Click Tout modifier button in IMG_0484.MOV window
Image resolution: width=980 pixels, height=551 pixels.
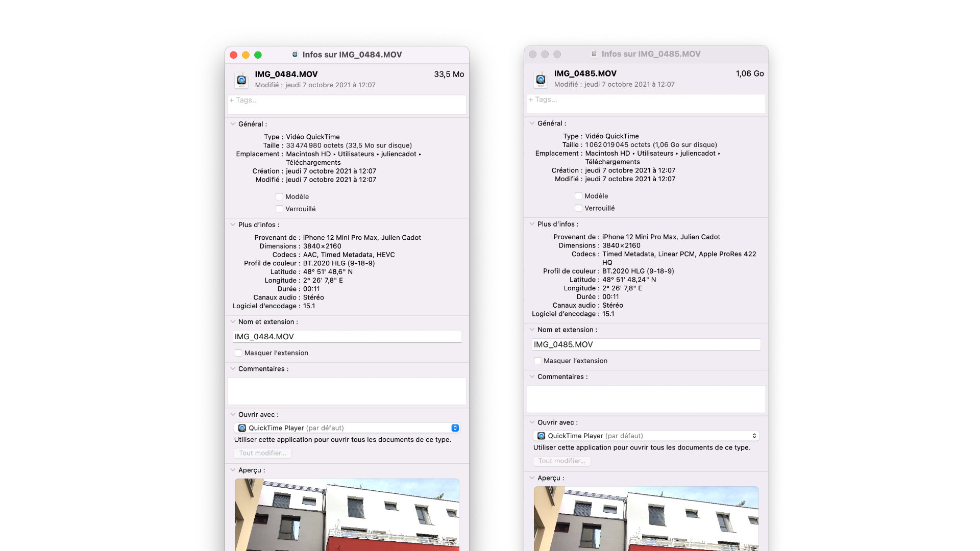click(263, 453)
